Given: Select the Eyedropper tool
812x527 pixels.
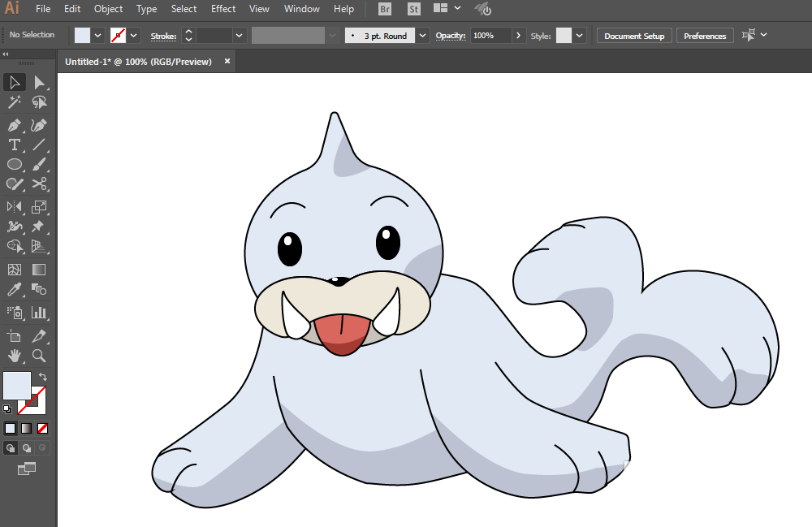Looking at the screenshot, I should pyautogui.click(x=15, y=290).
